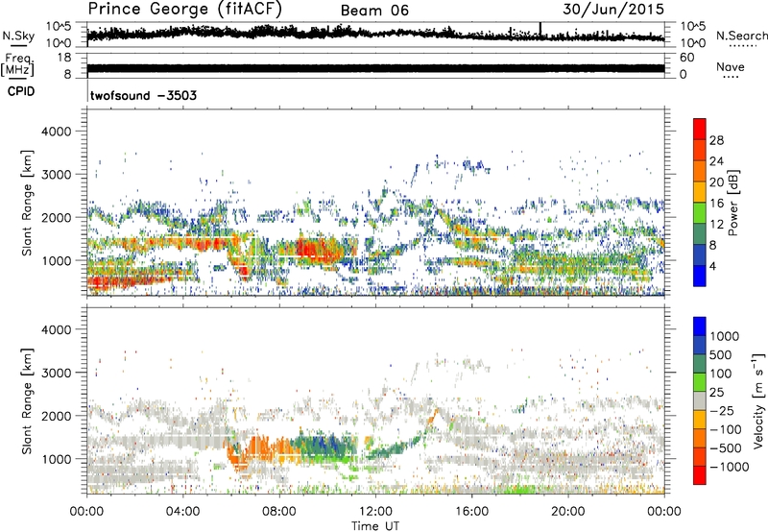Click the 'CPID' label
768x532 pixels.
[21, 91]
